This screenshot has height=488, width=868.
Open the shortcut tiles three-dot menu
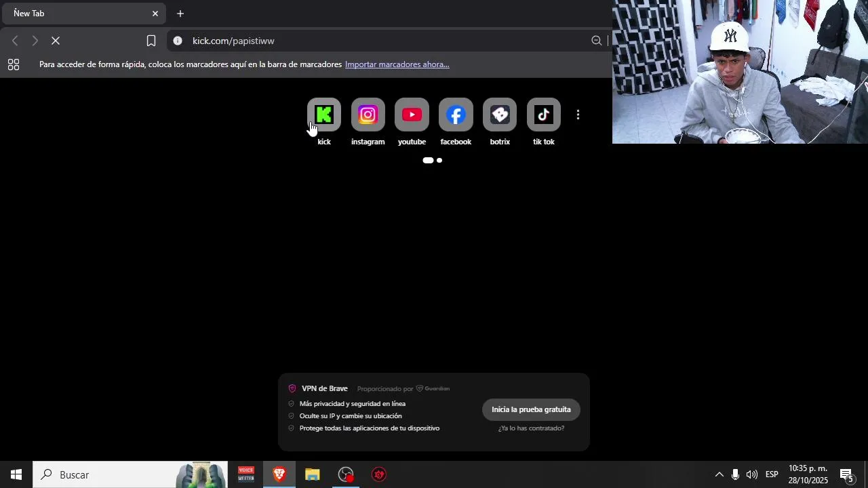pos(578,115)
